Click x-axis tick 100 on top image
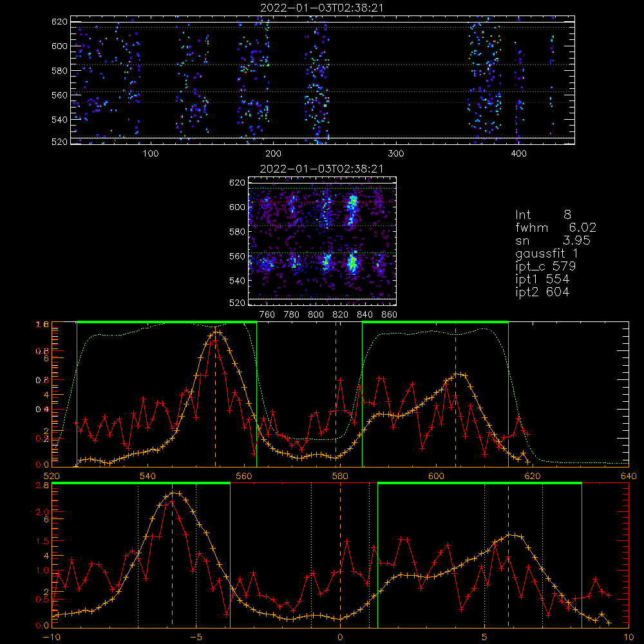This screenshot has width=644, height=644. [151, 154]
